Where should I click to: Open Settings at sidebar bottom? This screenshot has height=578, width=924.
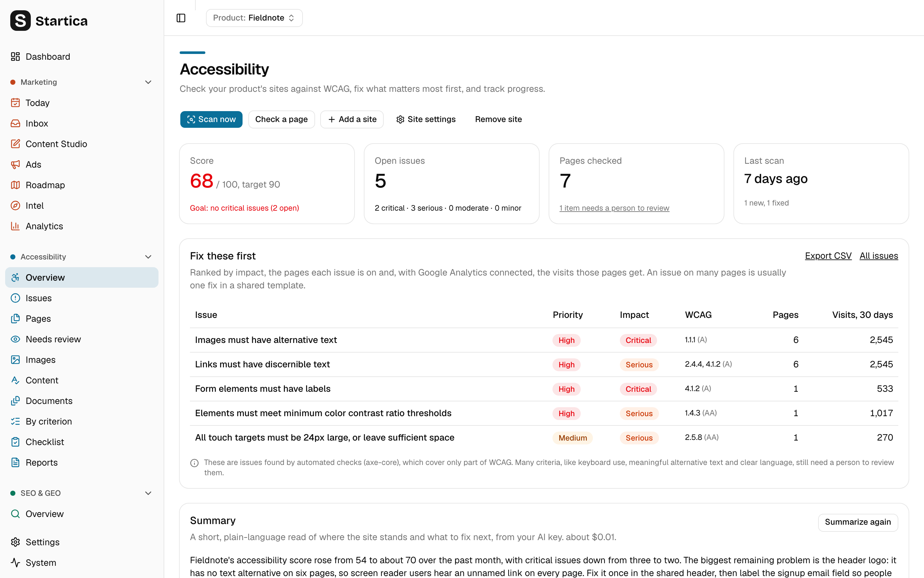[x=82, y=542]
